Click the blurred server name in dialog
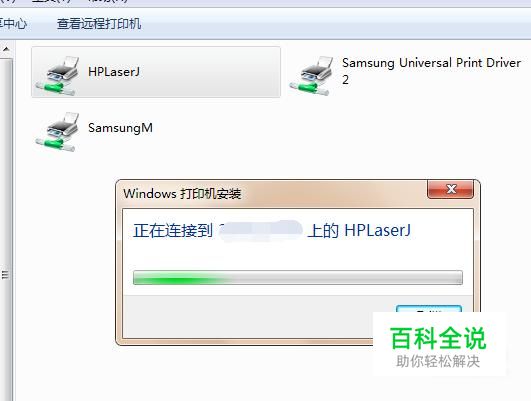The height and width of the screenshot is (401, 531). coord(261,231)
